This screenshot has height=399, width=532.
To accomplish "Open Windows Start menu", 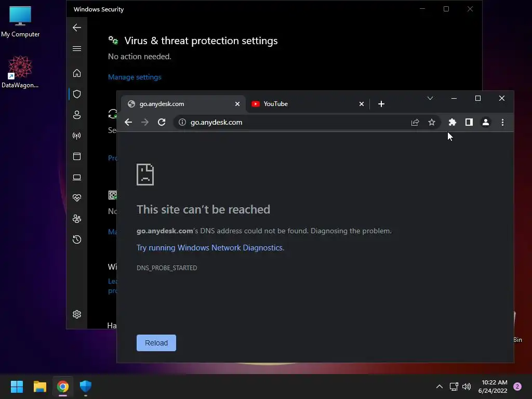I will coord(17,387).
